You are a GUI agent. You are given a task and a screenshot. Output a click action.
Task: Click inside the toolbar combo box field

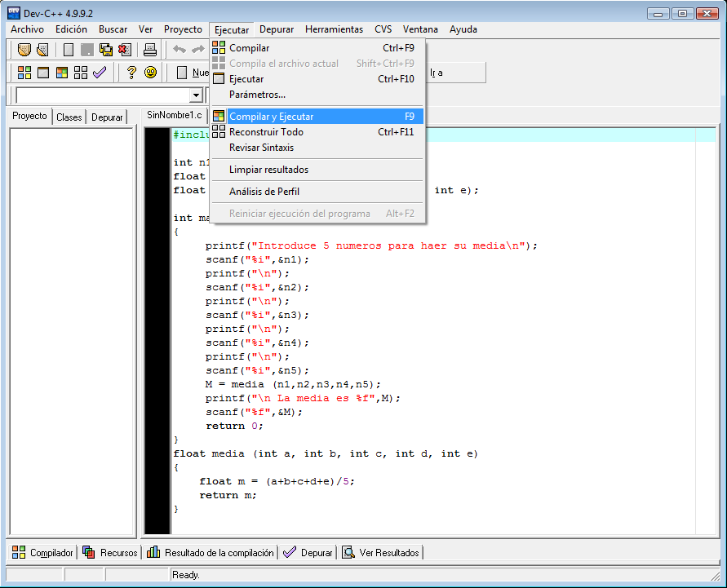[103, 95]
